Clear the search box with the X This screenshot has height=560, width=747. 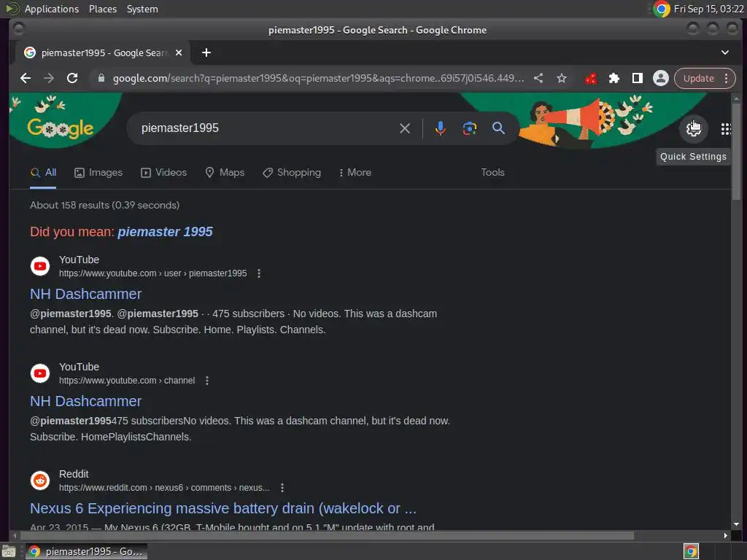coord(404,128)
